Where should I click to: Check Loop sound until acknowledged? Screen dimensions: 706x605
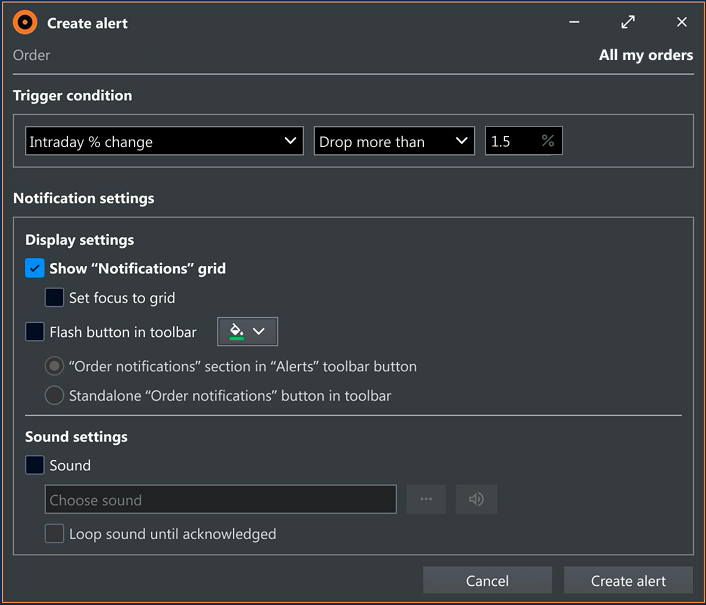coord(54,534)
